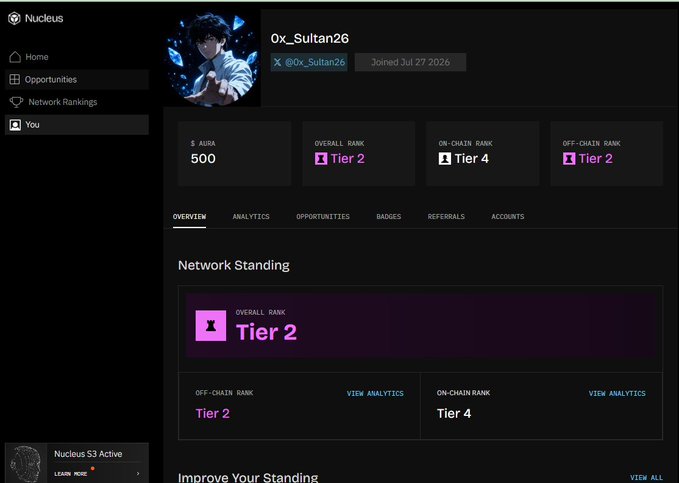Click the Nucleus brand name text
This screenshot has width=679, height=483.
pos(44,18)
